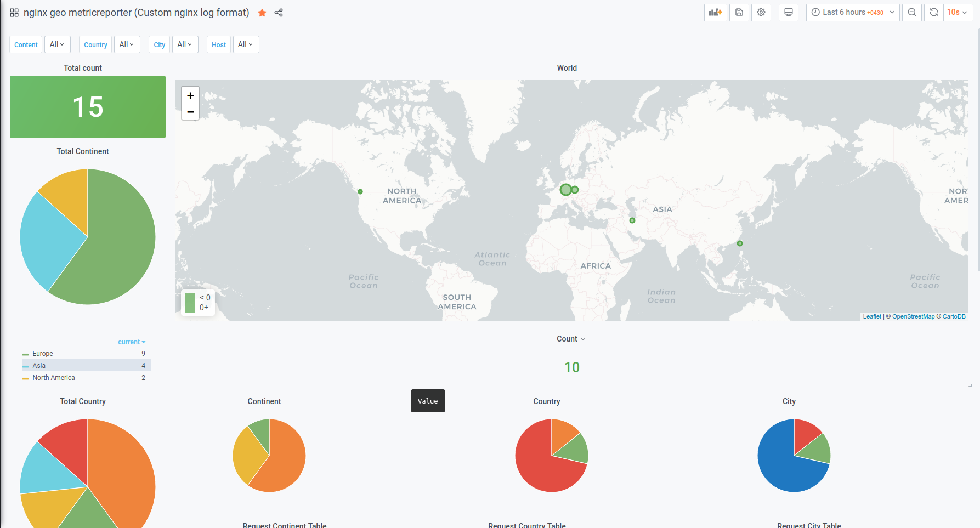This screenshot has width=980, height=528.
Task: Open dashboard settings gear icon
Action: tap(761, 13)
